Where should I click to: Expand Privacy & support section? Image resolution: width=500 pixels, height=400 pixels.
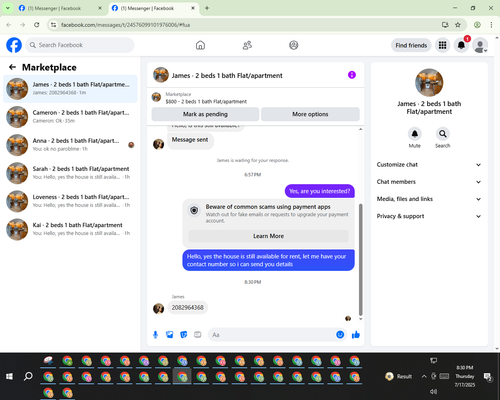[x=429, y=216]
